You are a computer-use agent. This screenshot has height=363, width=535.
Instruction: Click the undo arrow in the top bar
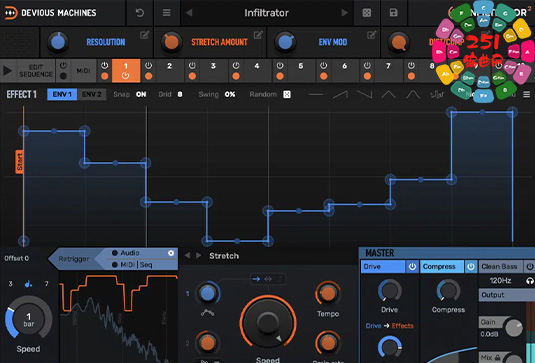coord(140,13)
